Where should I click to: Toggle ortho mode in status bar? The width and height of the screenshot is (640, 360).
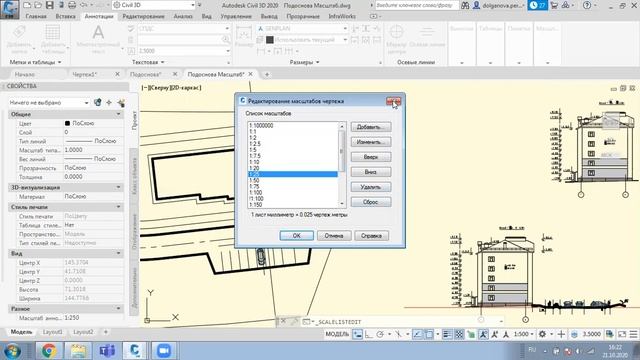tap(369, 334)
